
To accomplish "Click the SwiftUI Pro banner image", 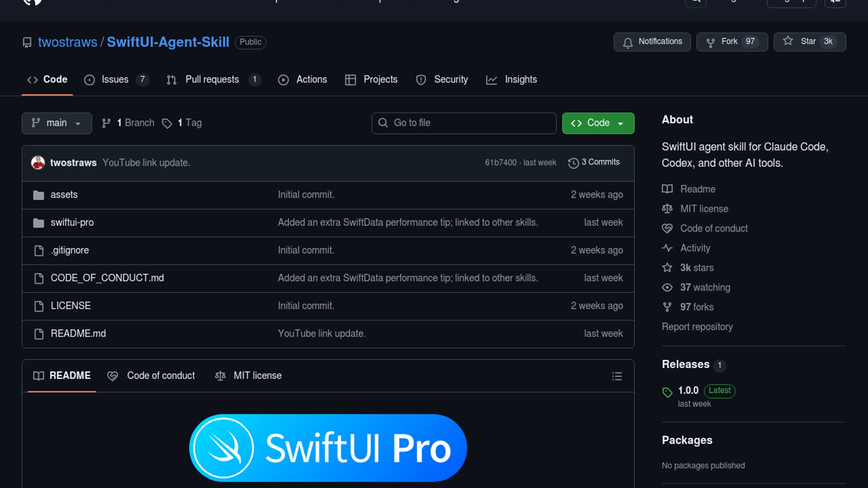I will coord(328,447).
